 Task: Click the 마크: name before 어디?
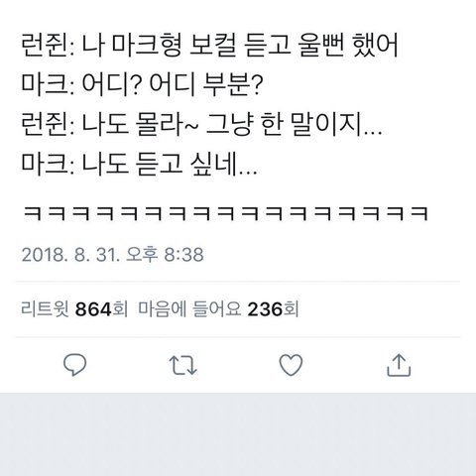[x=48, y=85]
